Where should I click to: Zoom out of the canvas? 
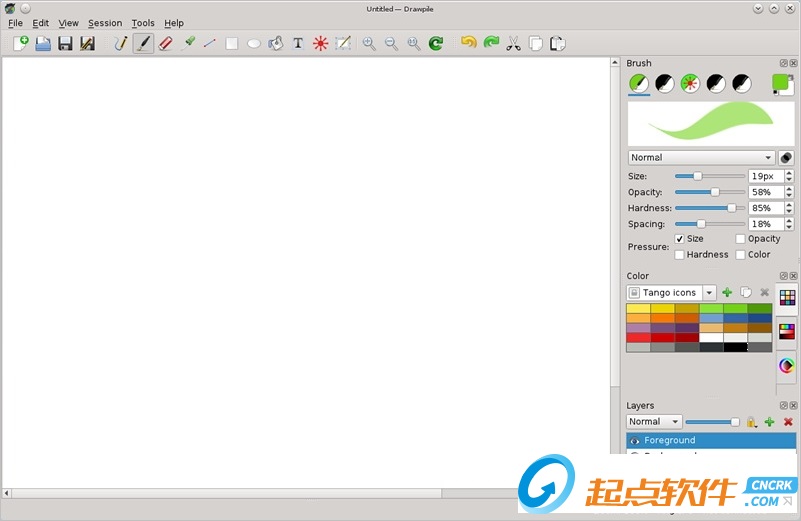(x=391, y=43)
